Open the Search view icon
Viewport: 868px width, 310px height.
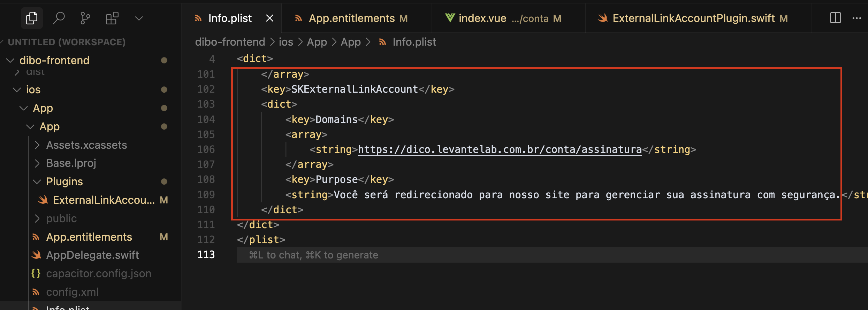tap(59, 18)
